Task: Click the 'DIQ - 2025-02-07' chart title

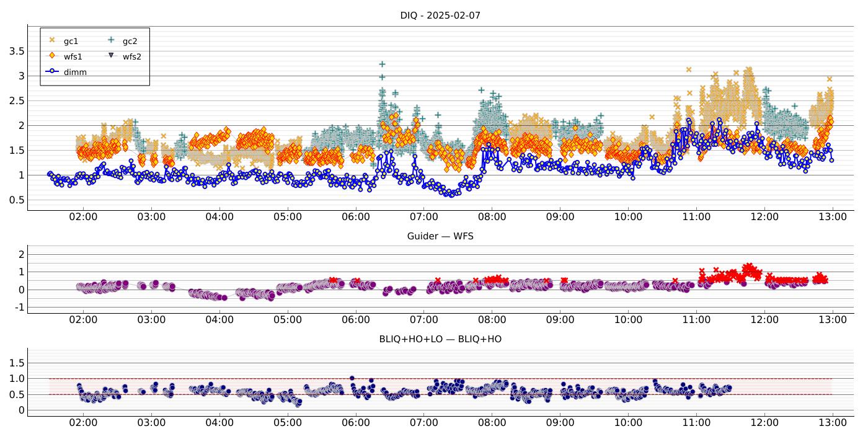Action: tap(440, 15)
